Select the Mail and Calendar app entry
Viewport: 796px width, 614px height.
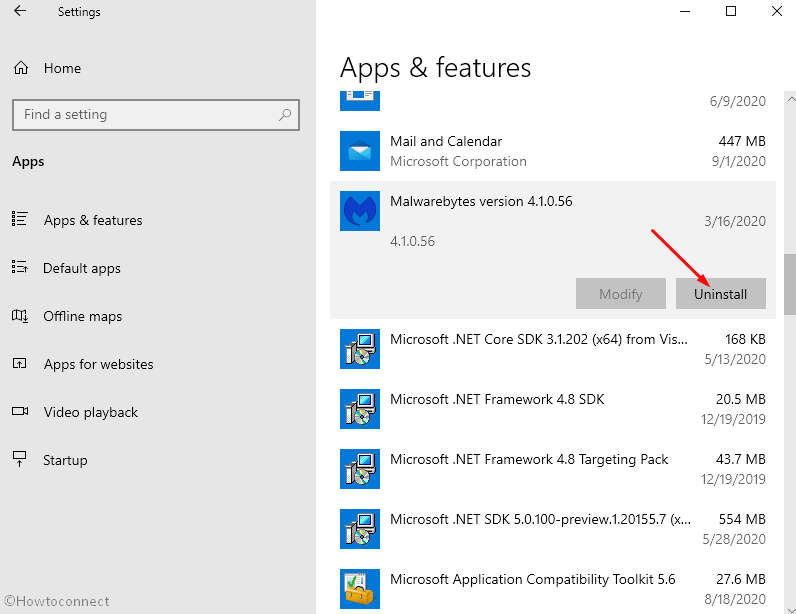click(553, 151)
